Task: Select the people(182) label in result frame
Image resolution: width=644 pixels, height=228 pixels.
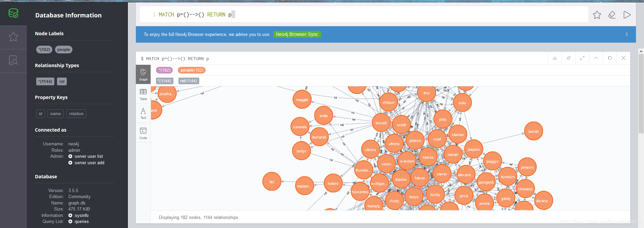Action: pos(192,70)
